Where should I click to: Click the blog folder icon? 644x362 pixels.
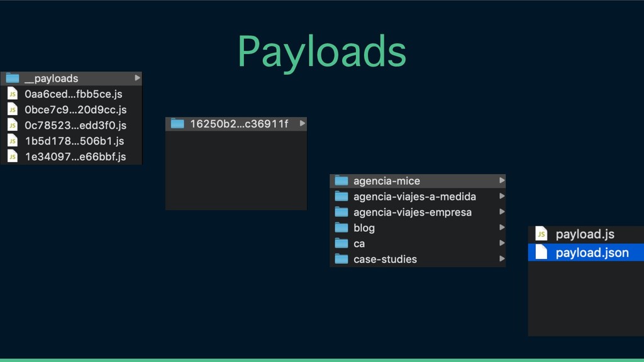click(x=341, y=228)
